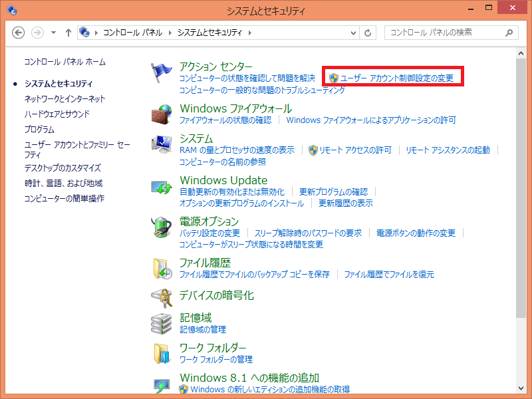Viewport: 532px width, 399px height.
Task: Click the Up arrow to parent folder
Action: click(x=68, y=33)
